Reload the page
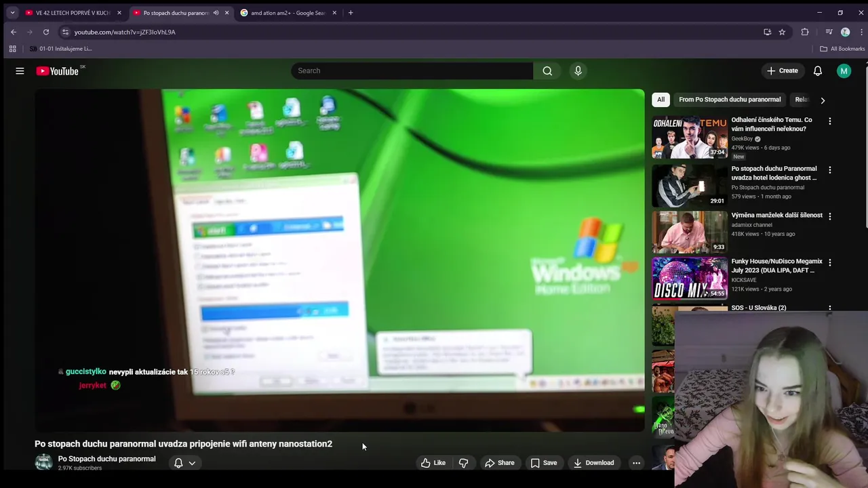The width and height of the screenshot is (868, 488). coord(46,32)
